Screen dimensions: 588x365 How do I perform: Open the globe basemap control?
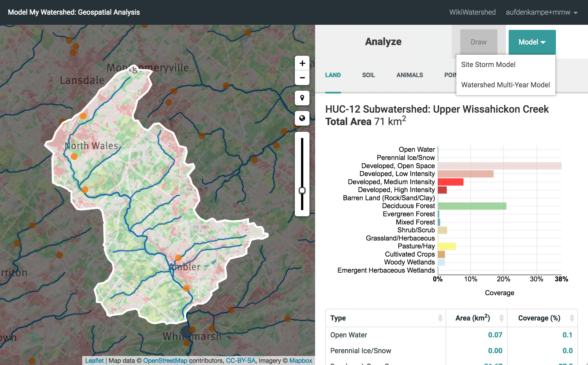pyautogui.click(x=302, y=119)
